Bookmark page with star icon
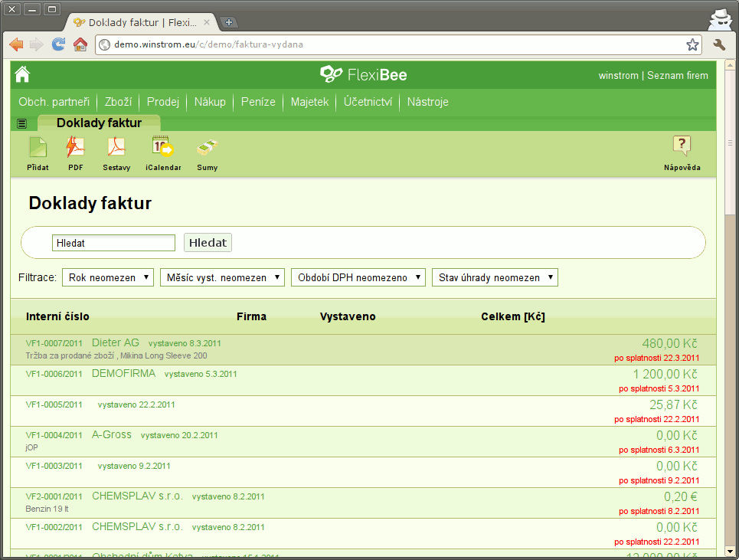739x560 pixels. click(692, 44)
